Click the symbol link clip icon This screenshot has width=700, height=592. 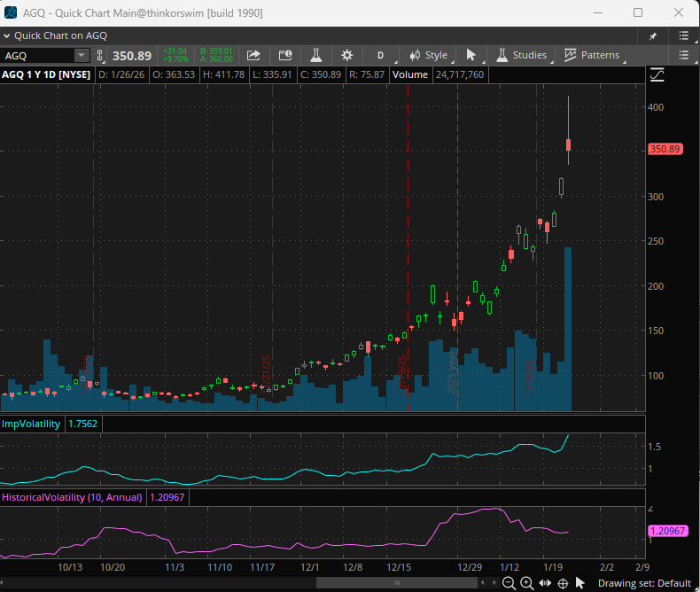click(x=99, y=55)
